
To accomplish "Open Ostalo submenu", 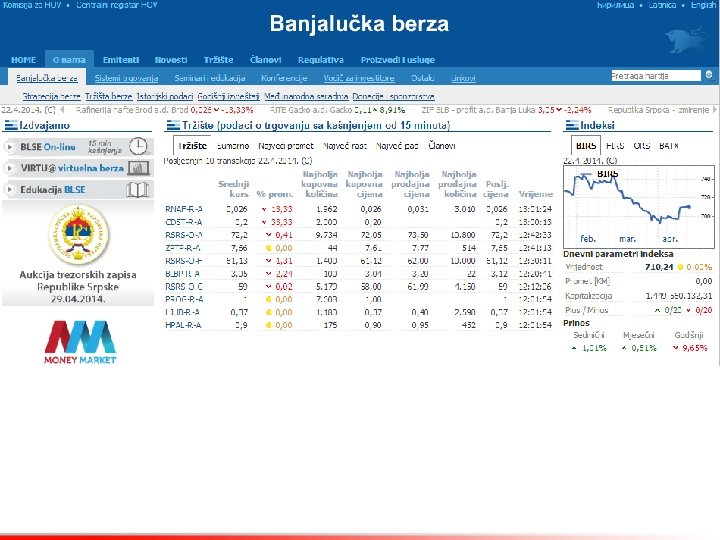I will [422, 78].
